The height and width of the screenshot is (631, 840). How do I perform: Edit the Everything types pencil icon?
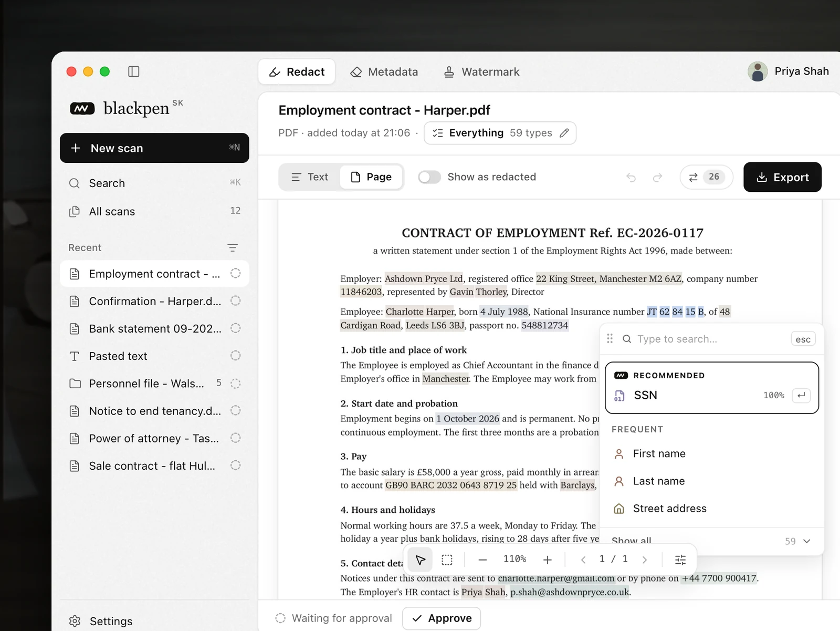point(564,133)
